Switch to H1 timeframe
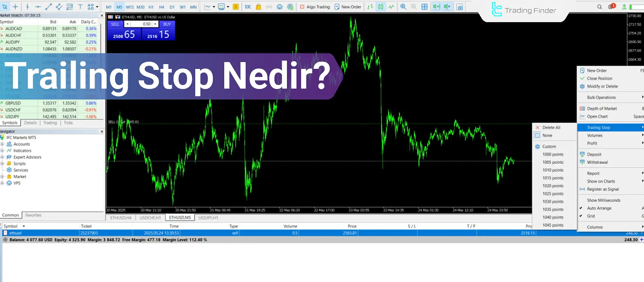644x282 pixels. [151, 7]
